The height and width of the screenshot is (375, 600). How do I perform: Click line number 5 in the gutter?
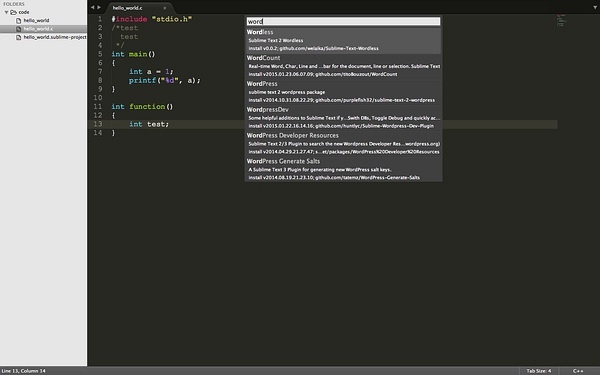[x=100, y=54]
